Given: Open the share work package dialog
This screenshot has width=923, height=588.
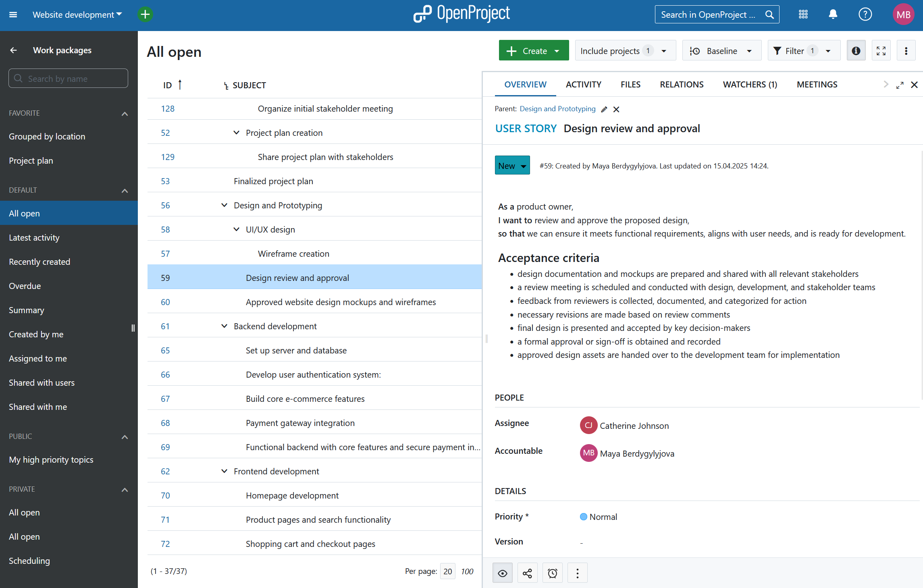Looking at the screenshot, I should pyautogui.click(x=527, y=572).
